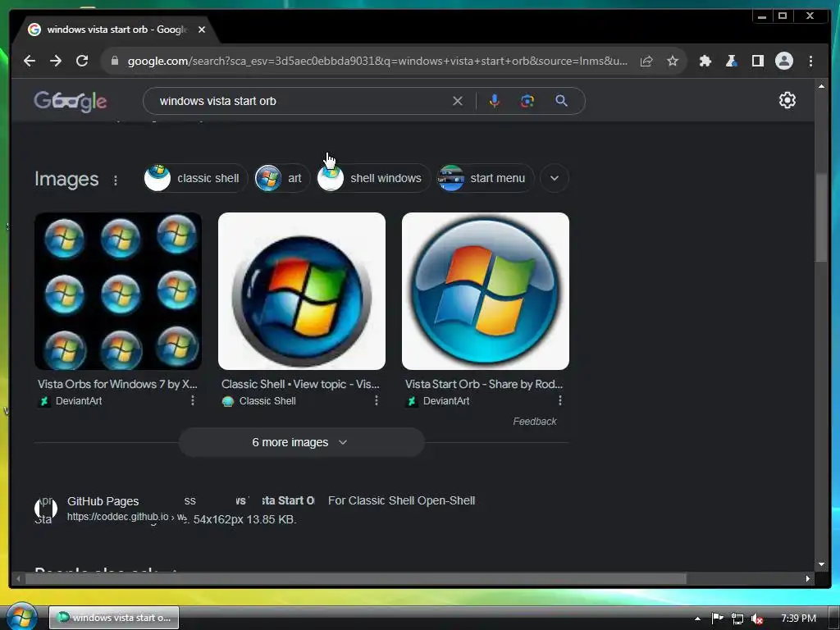Click horizontal scroll right arrow

808,578
